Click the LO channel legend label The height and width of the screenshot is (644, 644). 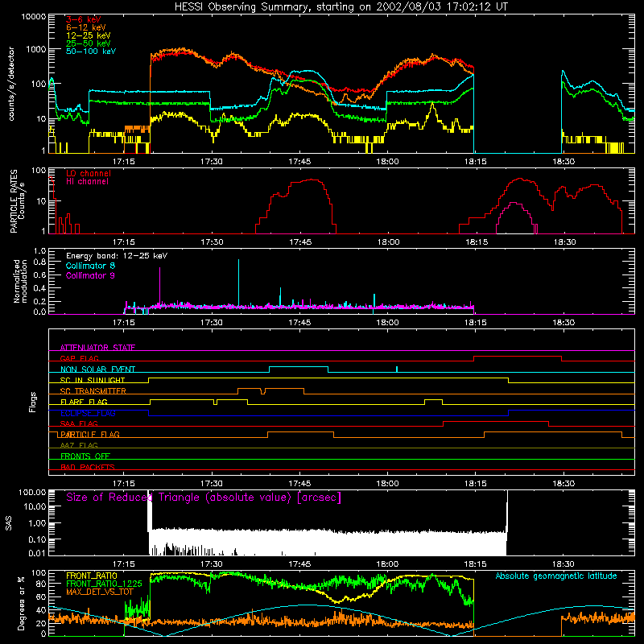89,173
